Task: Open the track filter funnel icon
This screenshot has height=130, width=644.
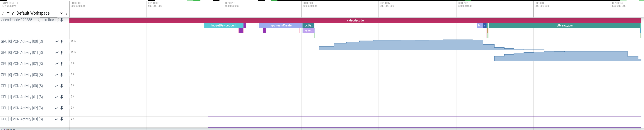Action: point(13,13)
